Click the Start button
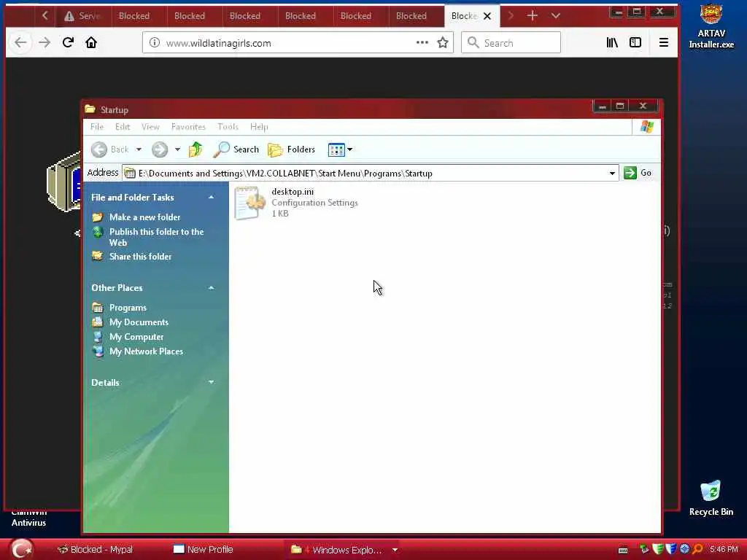The width and height of the screenshot is (747, 560). (21, 549)
